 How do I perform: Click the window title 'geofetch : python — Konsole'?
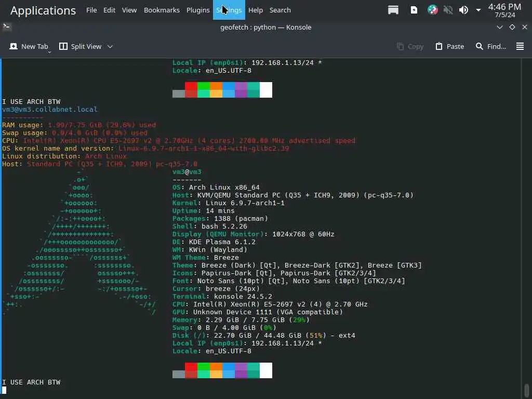(x=265, y=27)
